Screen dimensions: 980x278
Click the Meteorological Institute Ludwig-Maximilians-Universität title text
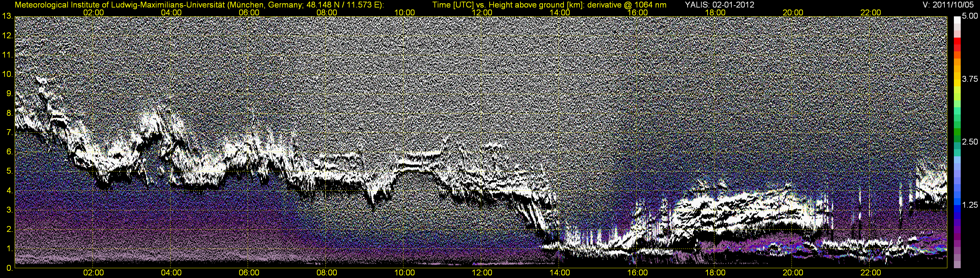(x=199, y=5)
